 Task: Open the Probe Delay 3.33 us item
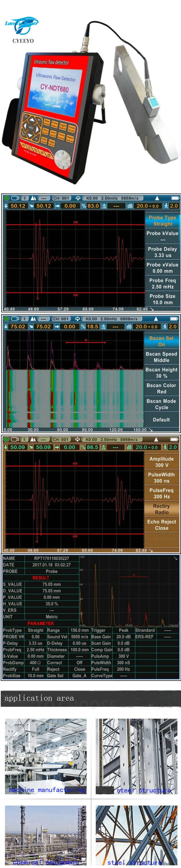pyautogui.click(x=162, y=252)
